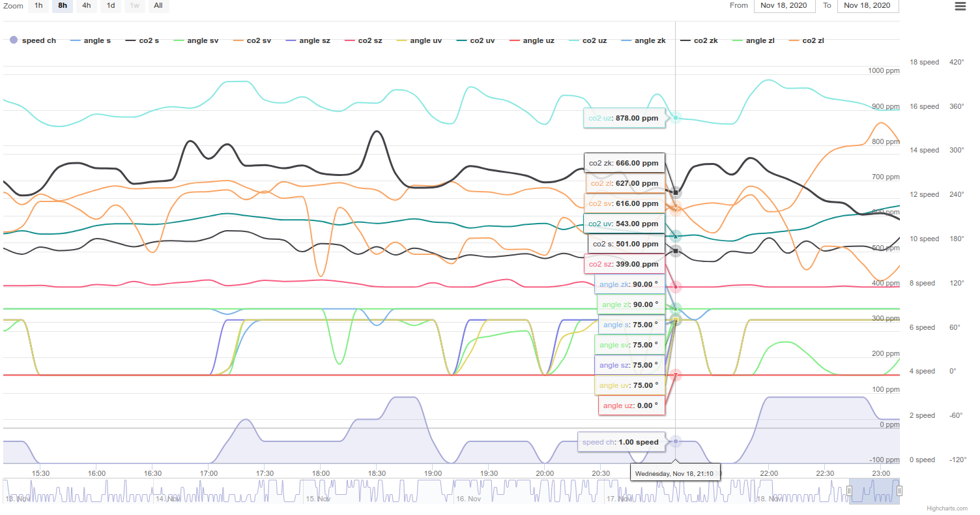Toggle angle sv legend entry
The image size is (980, 515).
(x=195, y=40)
